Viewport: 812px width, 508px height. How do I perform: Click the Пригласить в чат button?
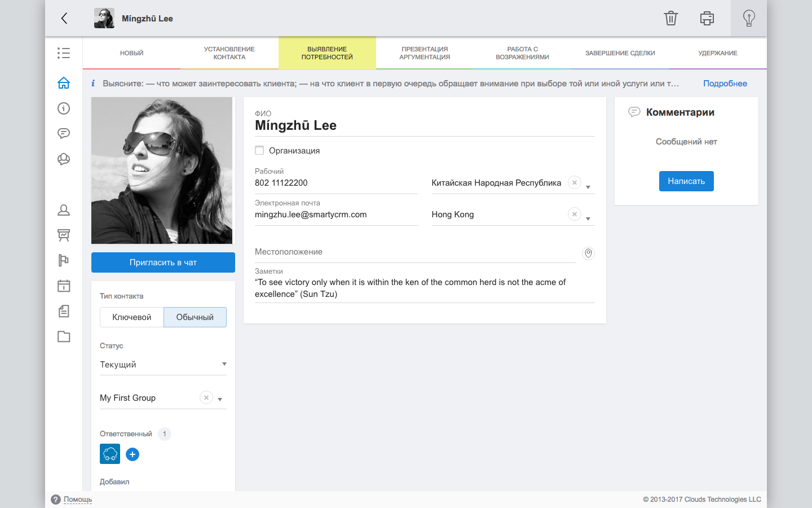163,262
